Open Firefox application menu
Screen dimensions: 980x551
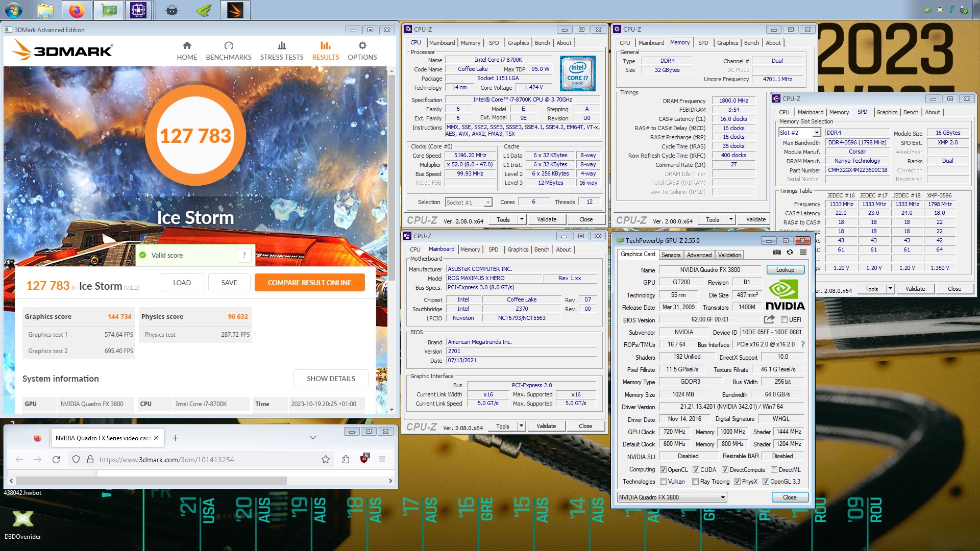382,459
